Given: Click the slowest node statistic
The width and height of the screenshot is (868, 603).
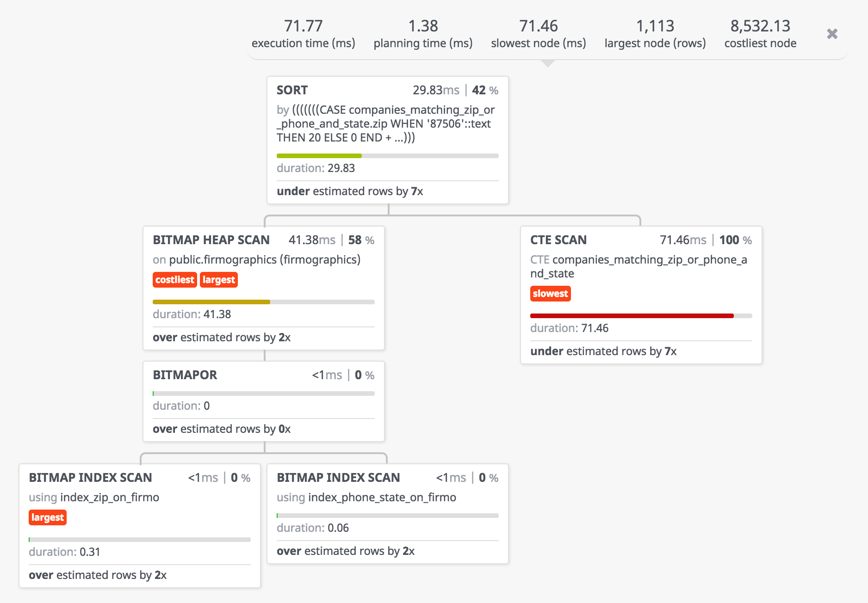Looking at the screenshot, I should point(538,33).
